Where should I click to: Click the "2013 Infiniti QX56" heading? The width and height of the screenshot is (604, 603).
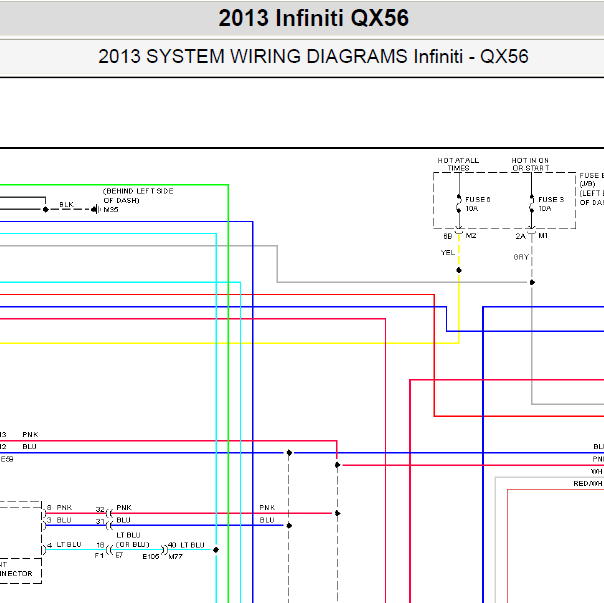(313, 18)
